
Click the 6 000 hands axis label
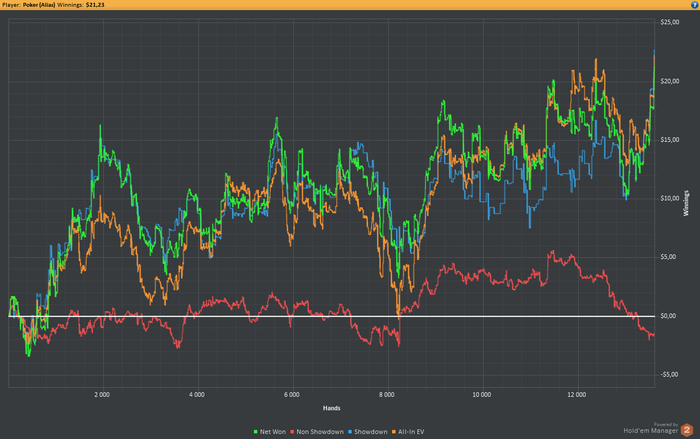pos(292,395)
